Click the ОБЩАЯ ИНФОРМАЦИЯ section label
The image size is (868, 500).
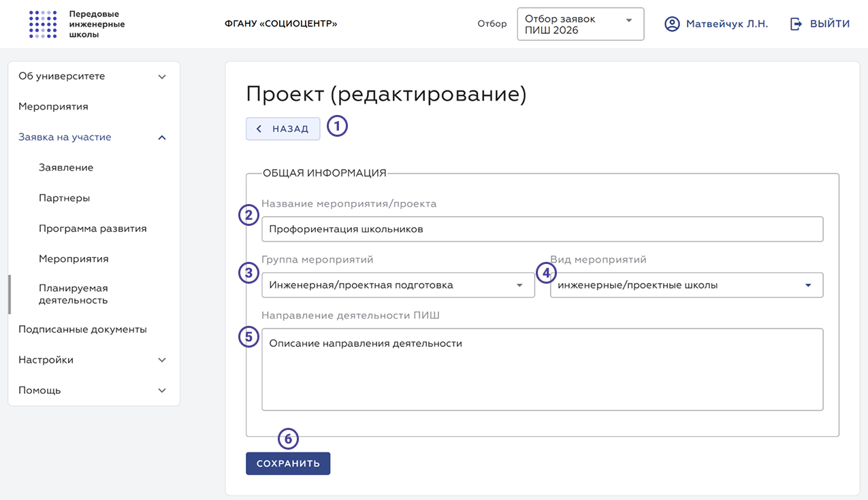click(x=325, y=173)
